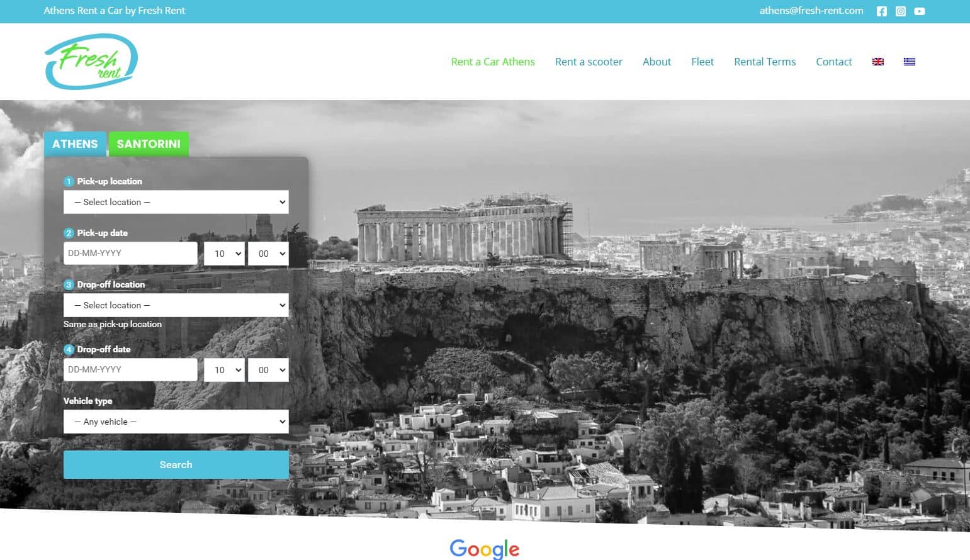Go to the Fleet page
The width and height of the screenshot is (970, 560).
coord(702,62)
